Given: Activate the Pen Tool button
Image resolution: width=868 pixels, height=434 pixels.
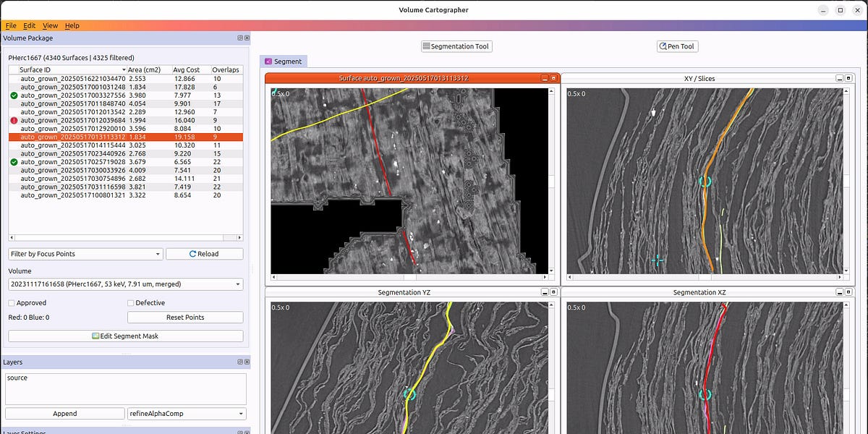Looking at the screenshot, I should 676,46.
